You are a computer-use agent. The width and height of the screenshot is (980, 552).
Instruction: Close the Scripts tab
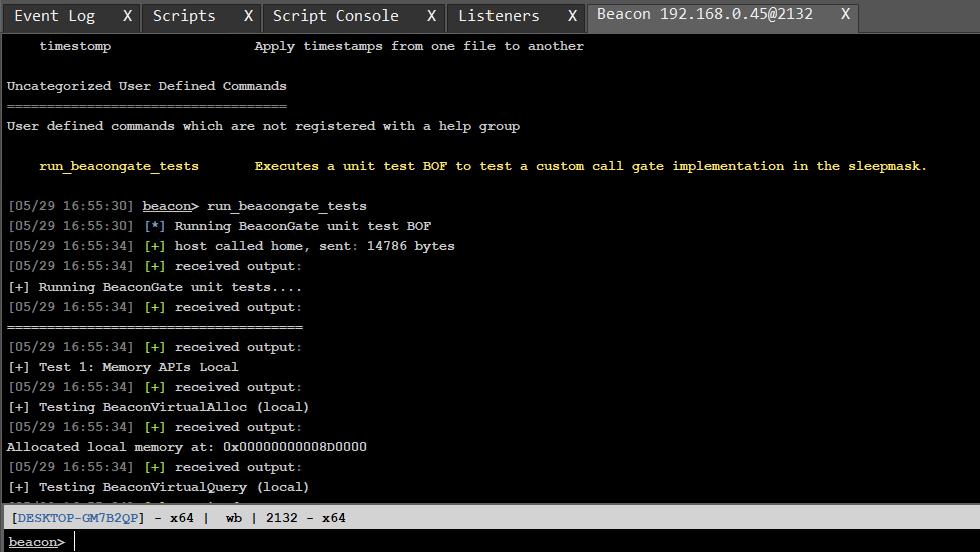click(x=248, y=16)
